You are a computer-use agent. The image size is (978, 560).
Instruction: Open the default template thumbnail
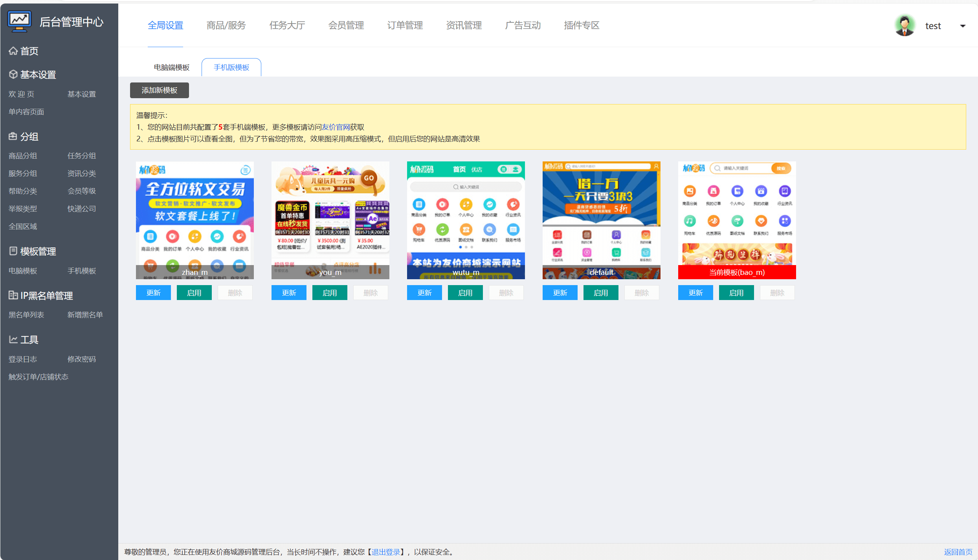[602, 220]
